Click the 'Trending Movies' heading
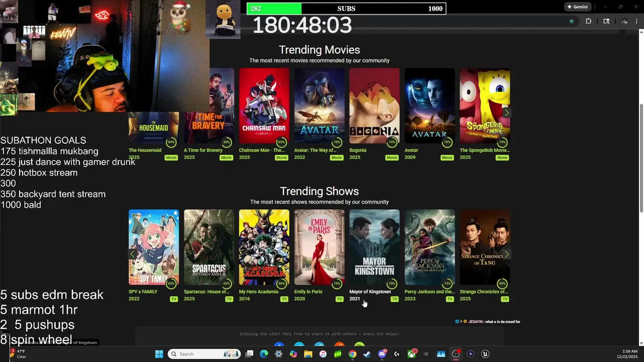 click(319, 50)
